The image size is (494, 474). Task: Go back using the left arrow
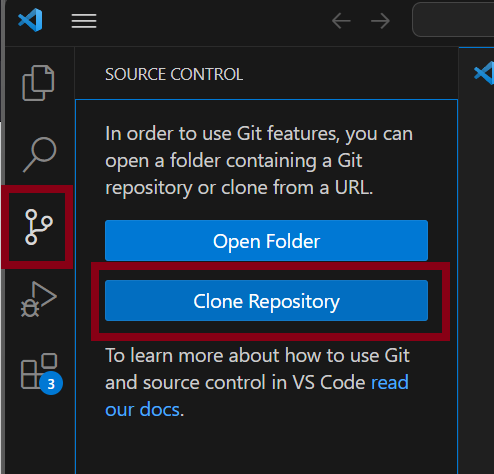[341, 21]
